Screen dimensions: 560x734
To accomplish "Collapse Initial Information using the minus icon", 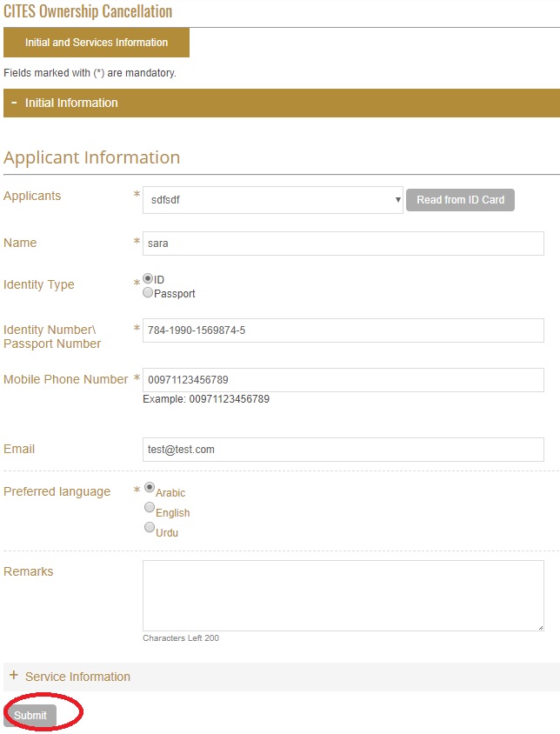I will tap(14, 103).
